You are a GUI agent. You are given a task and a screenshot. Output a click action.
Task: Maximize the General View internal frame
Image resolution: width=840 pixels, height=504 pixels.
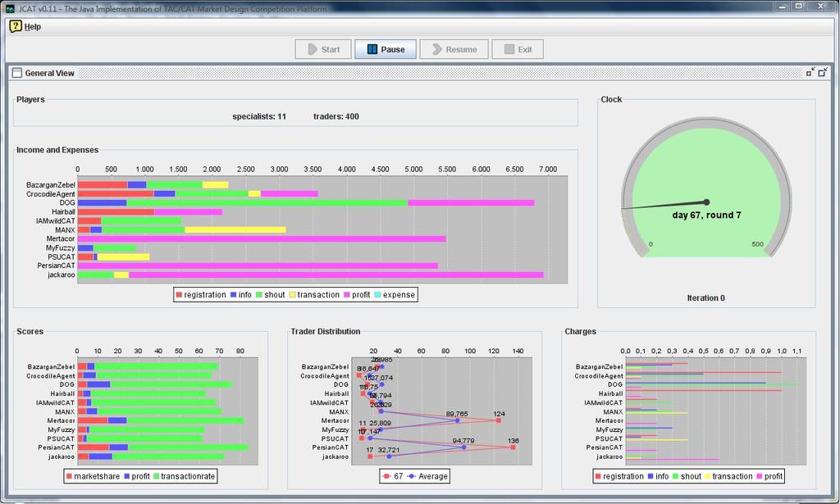click(x=823, y=72)
